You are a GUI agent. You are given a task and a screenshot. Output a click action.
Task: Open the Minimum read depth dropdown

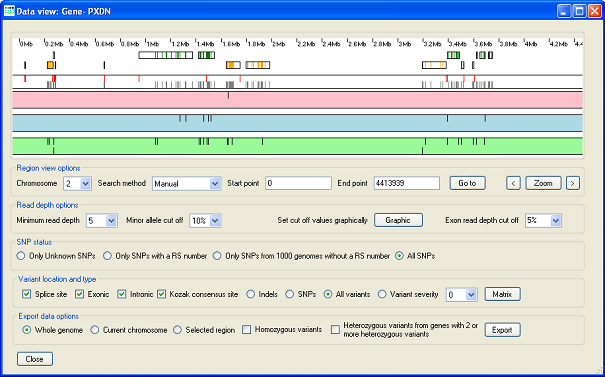click(112, 221)
